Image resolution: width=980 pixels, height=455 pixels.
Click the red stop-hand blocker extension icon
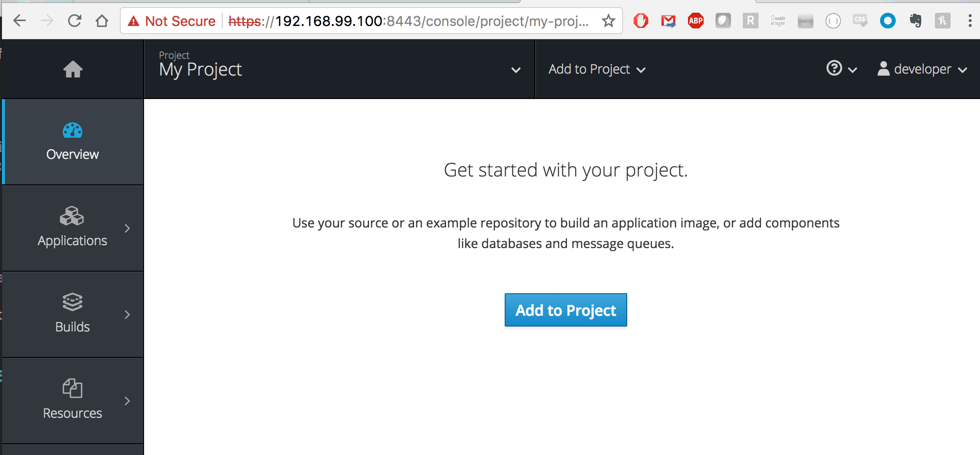[641, 21]
